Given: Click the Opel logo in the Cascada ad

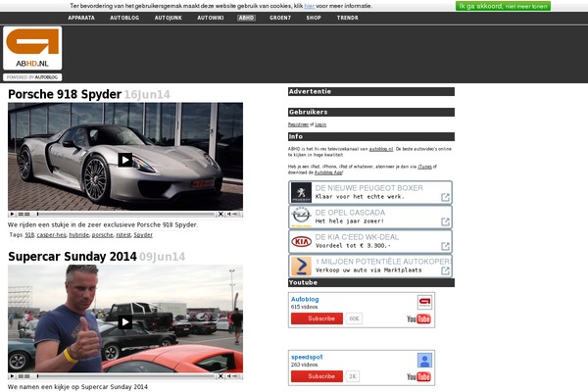Looking at the screenshot, I should point(301,217).
